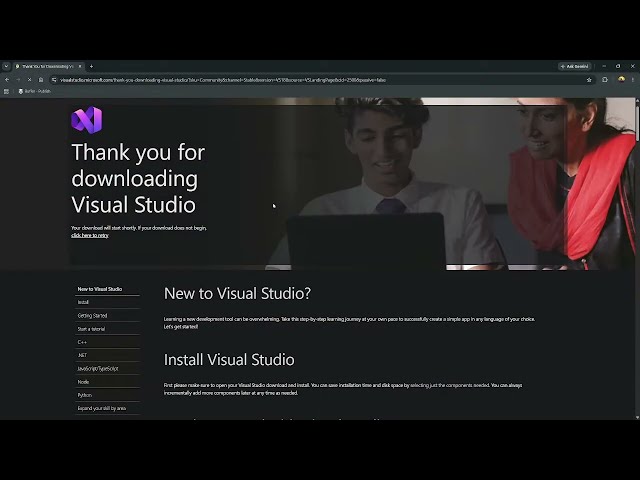The height and width of the screenshot is (480, 640).
Task: Click the 'click here to retry' link
Action: (90, 236)
